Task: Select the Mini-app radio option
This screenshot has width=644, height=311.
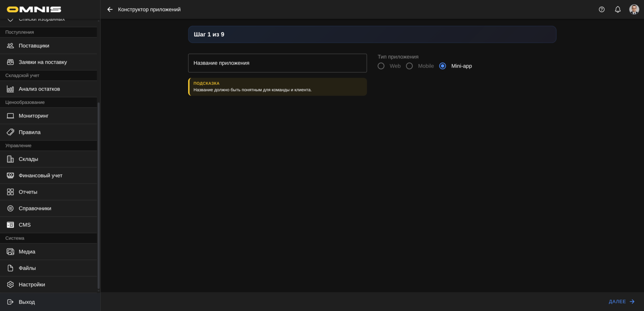Action: [443, 66]
